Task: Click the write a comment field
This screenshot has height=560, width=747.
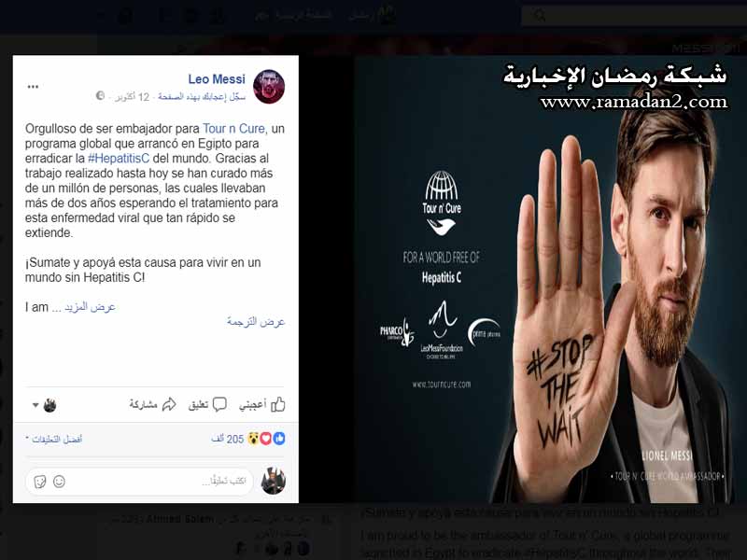Action: tap(139, 482)
